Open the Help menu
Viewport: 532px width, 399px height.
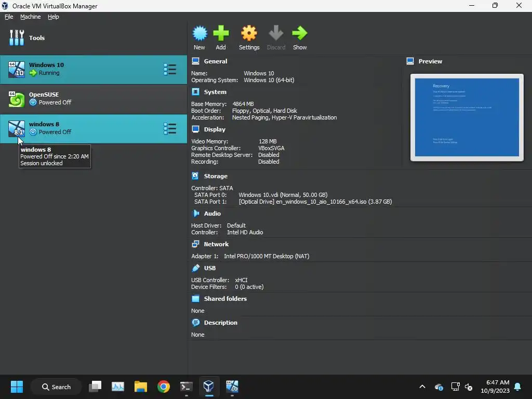point(53,17)
